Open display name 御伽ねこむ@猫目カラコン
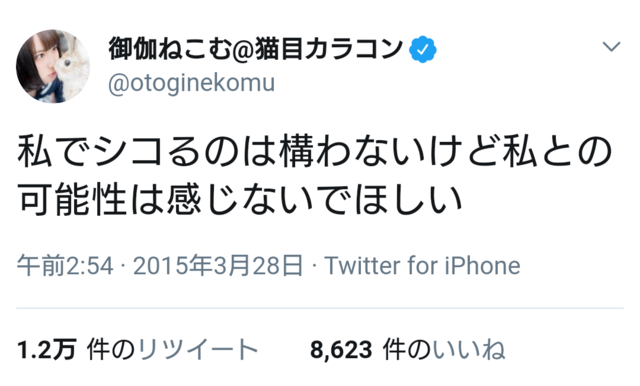The image size is (640, 386). pos(256,49)
